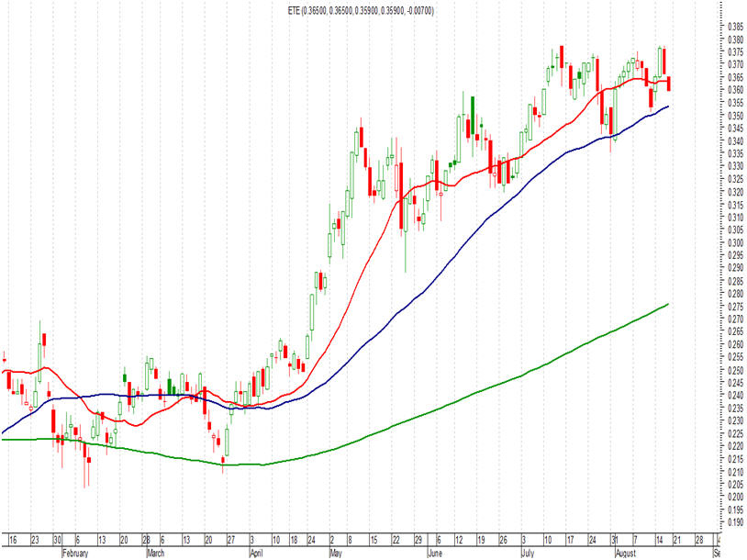Select the date tick labeled 27

pos(230,541)
